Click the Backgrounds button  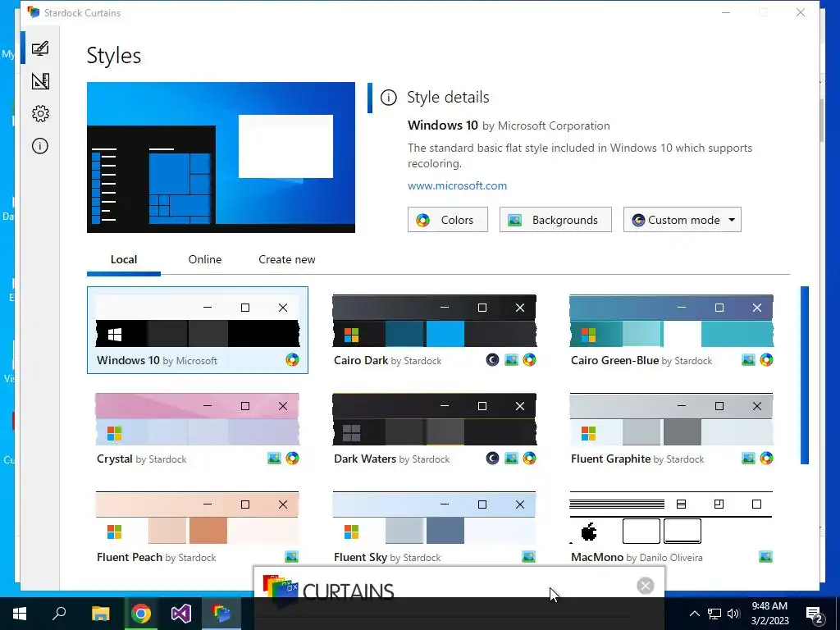[555, 220]
